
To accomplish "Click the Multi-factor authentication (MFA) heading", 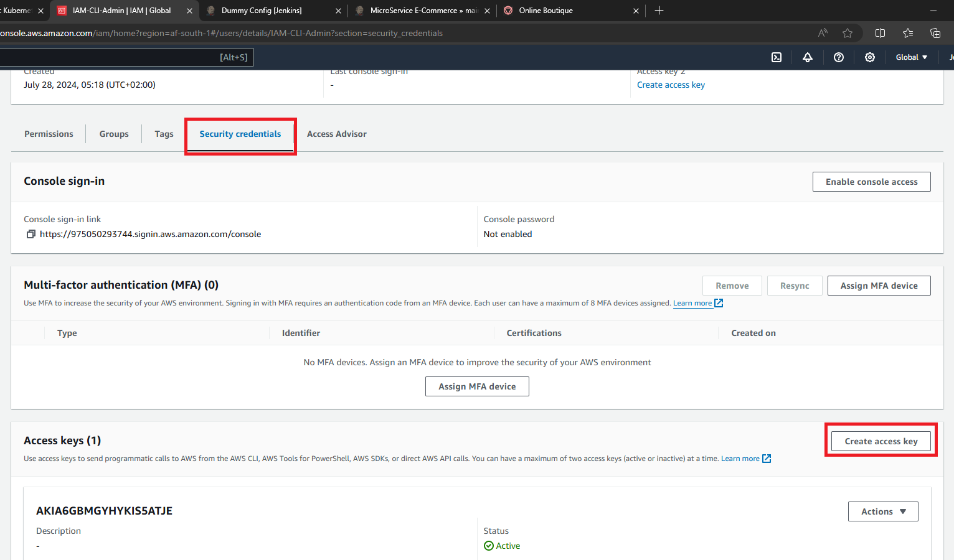I will (121, 285).
